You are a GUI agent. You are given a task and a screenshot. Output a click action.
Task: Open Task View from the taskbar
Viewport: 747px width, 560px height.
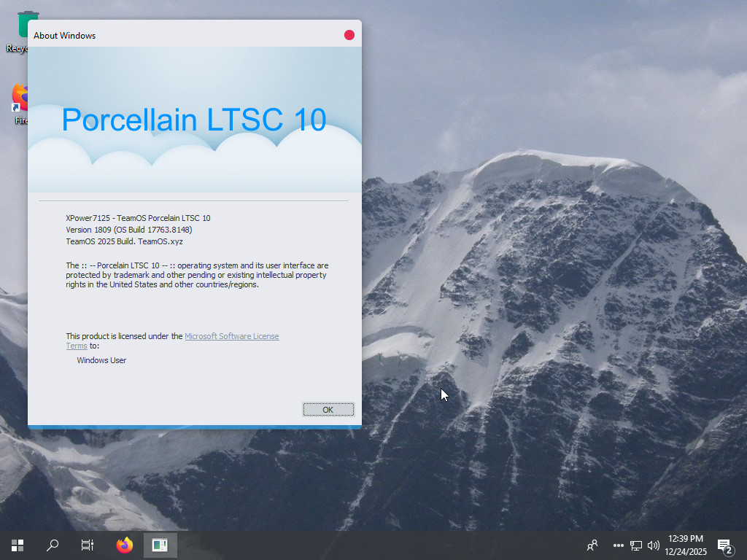pos(88,545)
